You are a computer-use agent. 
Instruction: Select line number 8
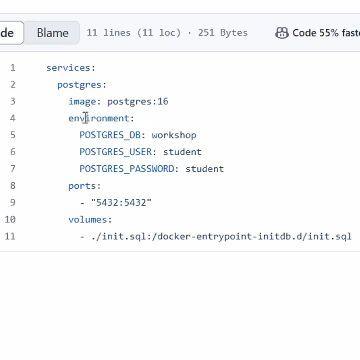pyautogui.click(x=13, y=186)
